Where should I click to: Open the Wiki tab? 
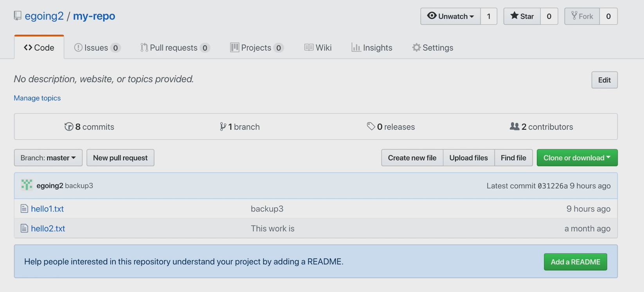318,48
